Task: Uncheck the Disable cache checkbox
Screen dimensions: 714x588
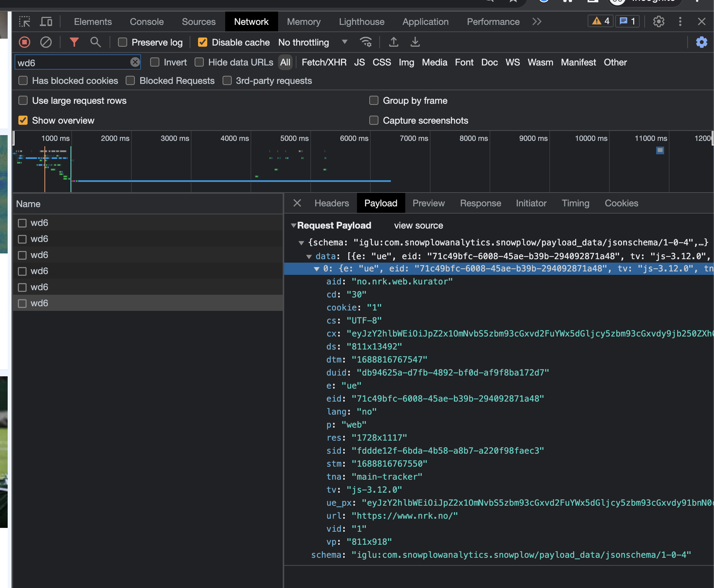Action: 203,42
